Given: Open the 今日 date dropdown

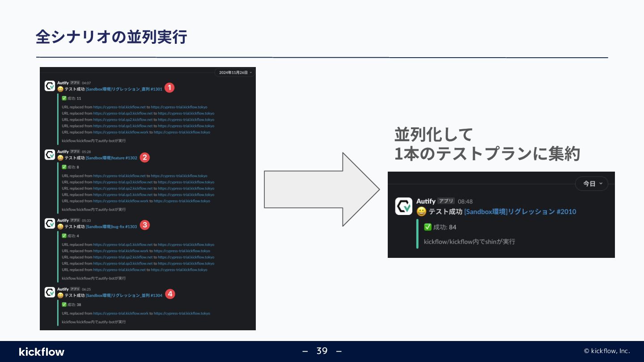Looking at the screenshot, I should click(x=592, y=184).
